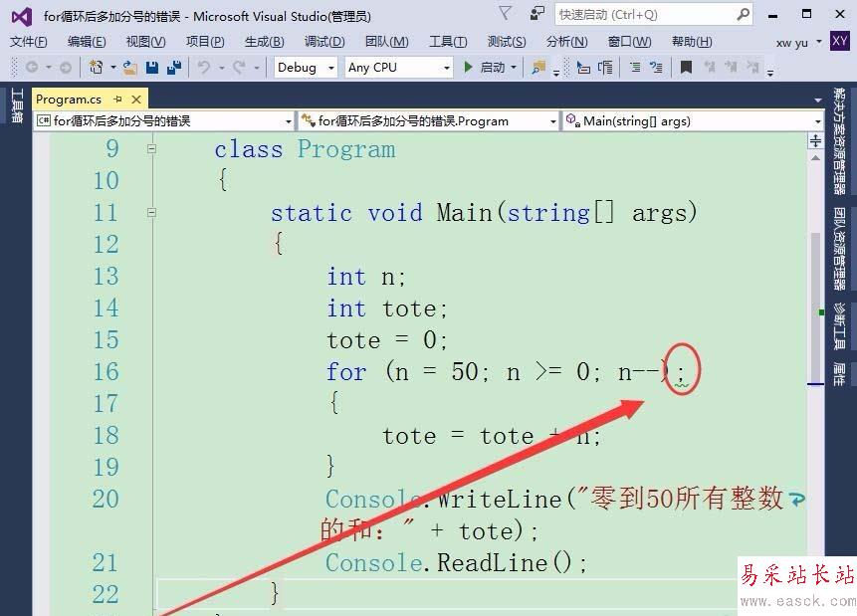This screenshot has height=616, width=857.
Task: Open the 视图(V) menu
Action: coord(145,42)
